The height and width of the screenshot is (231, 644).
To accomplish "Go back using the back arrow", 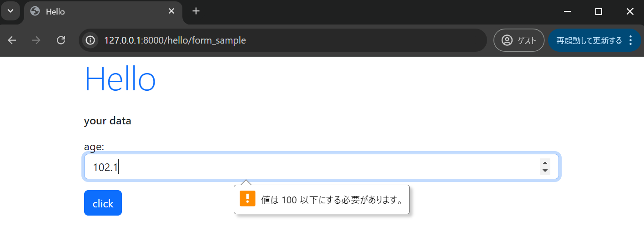I will coord(12,40).
